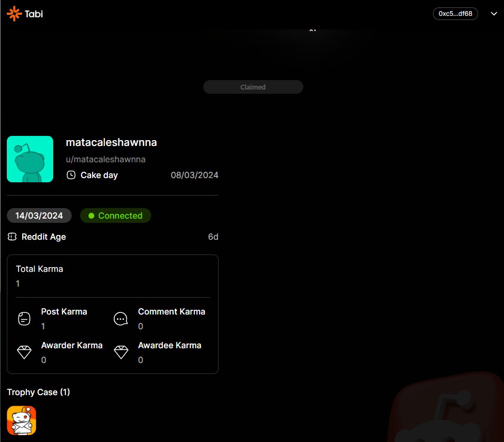
Task: Select the Total Karma heading
Action: (x=39, y=269)
